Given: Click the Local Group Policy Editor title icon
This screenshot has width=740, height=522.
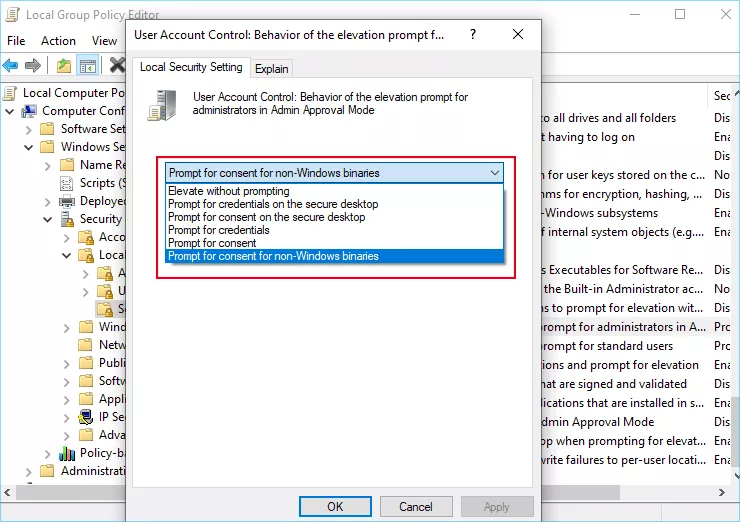Looking at the screenshot, I should click(x=12, y=15).
